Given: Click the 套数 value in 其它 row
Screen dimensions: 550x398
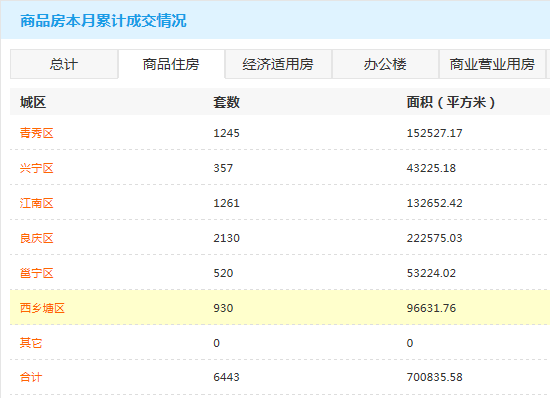Looking at the screenshot, I should [x=216, y=343].
